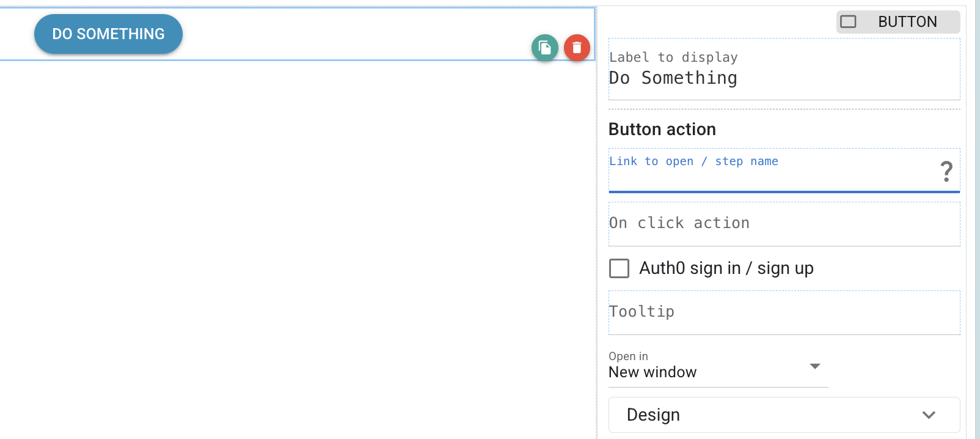
Task: Click the rectangle icon beside BUTTON label
Action: (x=848, y=22)
